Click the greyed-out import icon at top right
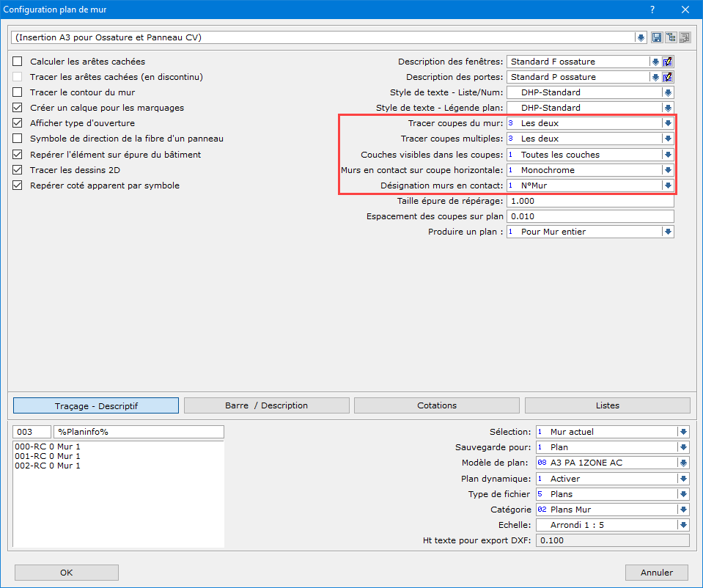The image size is (703, 588). [x=685, y=37]
